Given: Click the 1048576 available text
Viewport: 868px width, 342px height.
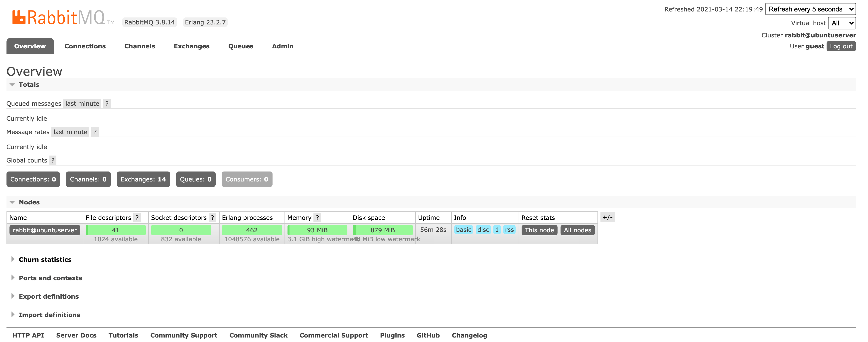Looking at the screenshot, I should click(x=252, y=239).
